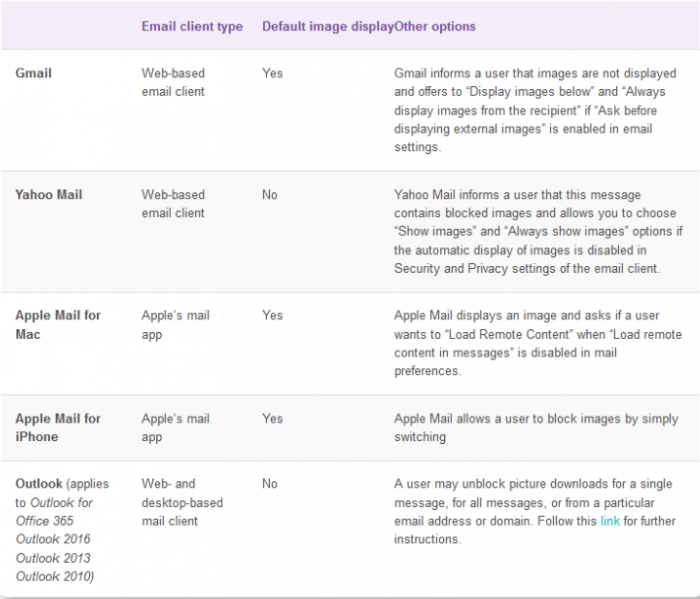Select the 'Apple Mail for Mac' row label
This screenshot has width=700, height=599.
pyautogui.click(x=58, y=324)
